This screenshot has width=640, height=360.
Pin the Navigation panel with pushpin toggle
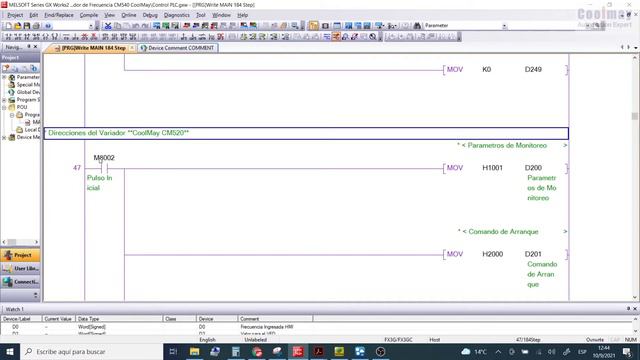pyautogui.click(x=29, y=47)
